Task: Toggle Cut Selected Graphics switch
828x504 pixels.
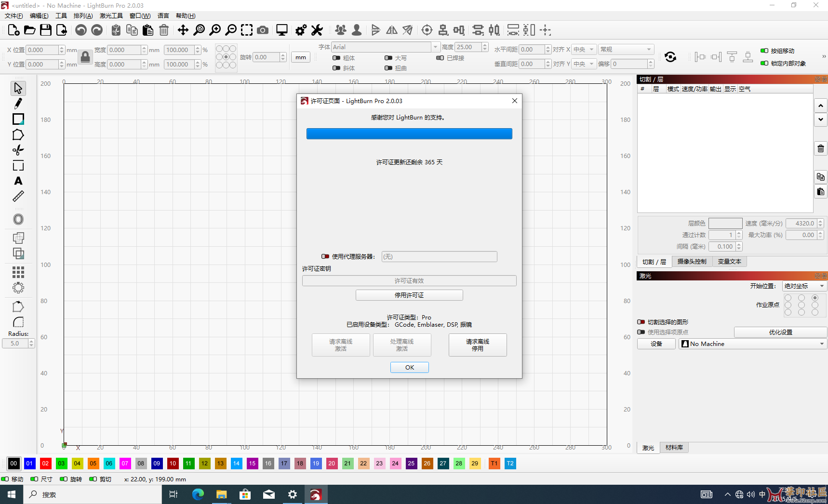Action: (x=641, y=322)
